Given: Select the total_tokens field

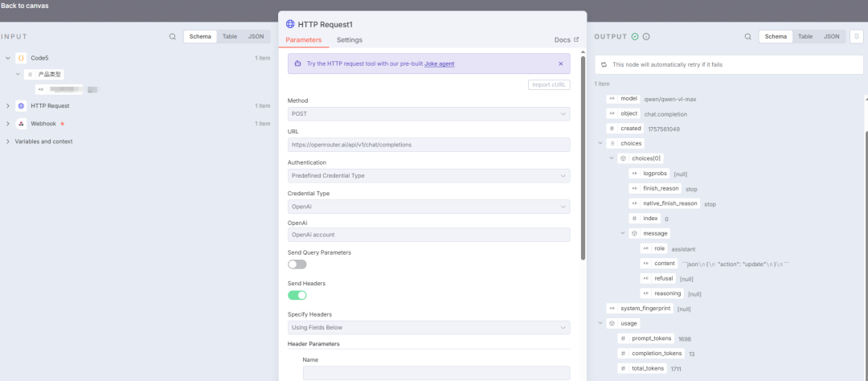Looking at the screenshot, I should click(x=643, y=367).
